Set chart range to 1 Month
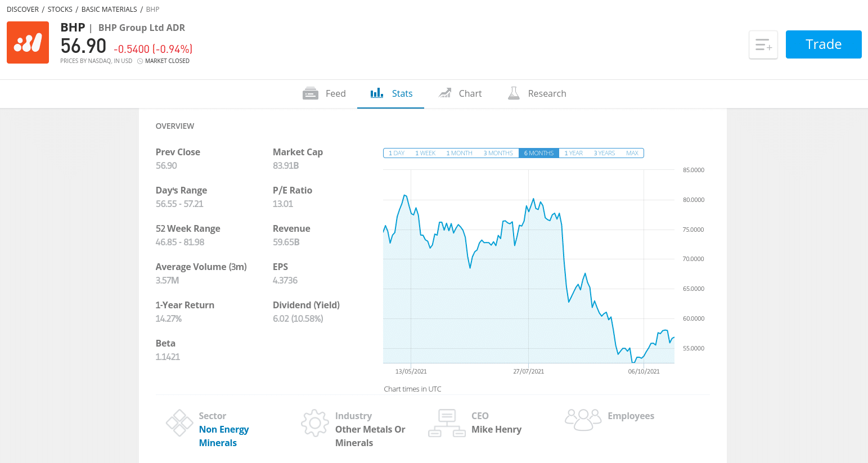This screenshot has height=463, width=868. pos(459,153)
